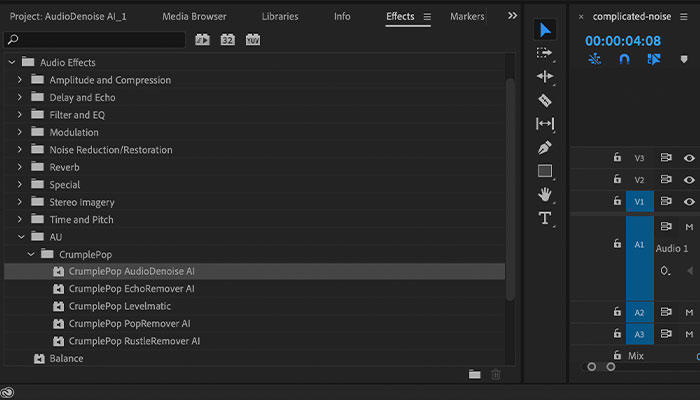Create new custom bin in Effects panel
This screenshot has height=400, width=700.
[x=475, y=374]
